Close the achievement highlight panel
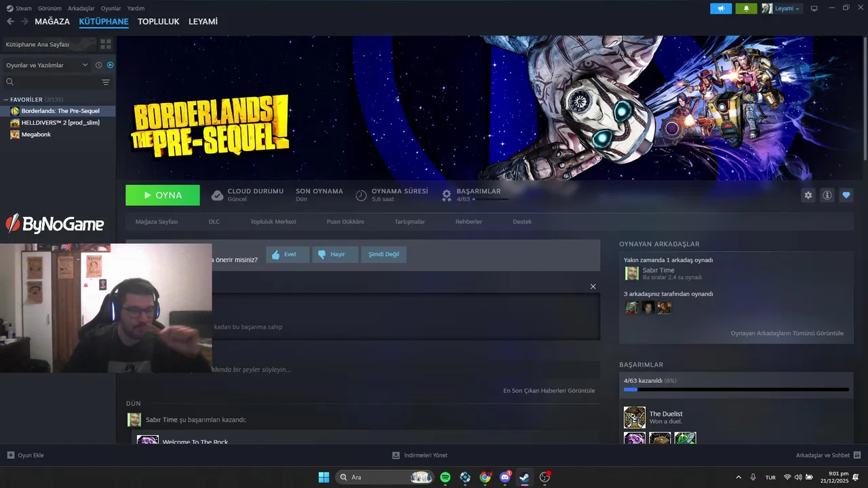The width and height of the screenshot is (868, 488). 593,287
